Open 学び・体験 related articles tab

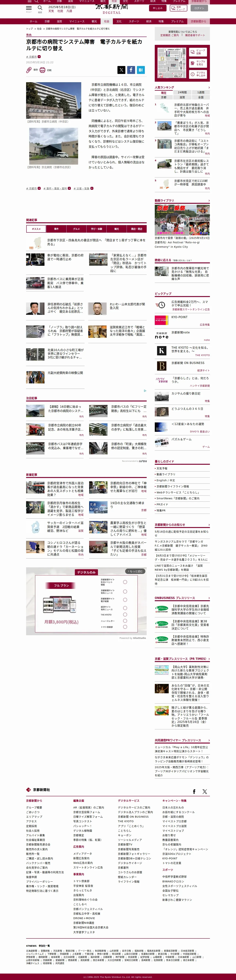tap(96, 229)
